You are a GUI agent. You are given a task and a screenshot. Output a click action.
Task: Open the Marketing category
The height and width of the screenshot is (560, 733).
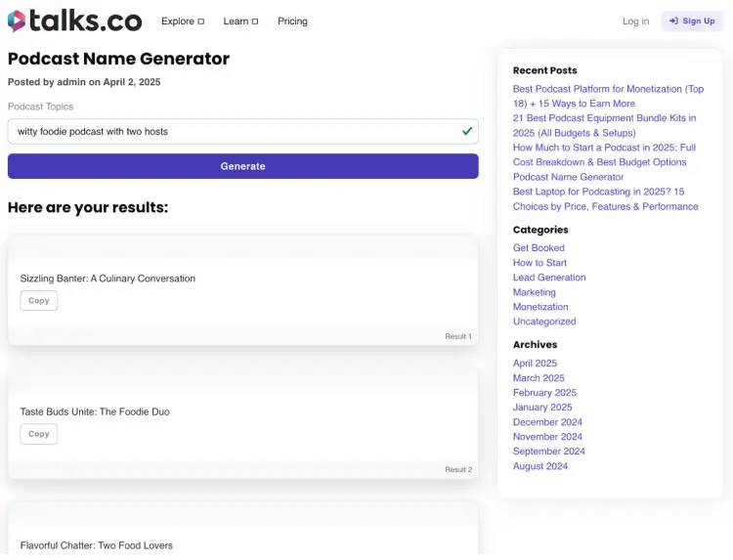pyautogui.click(x=535, y=292)
